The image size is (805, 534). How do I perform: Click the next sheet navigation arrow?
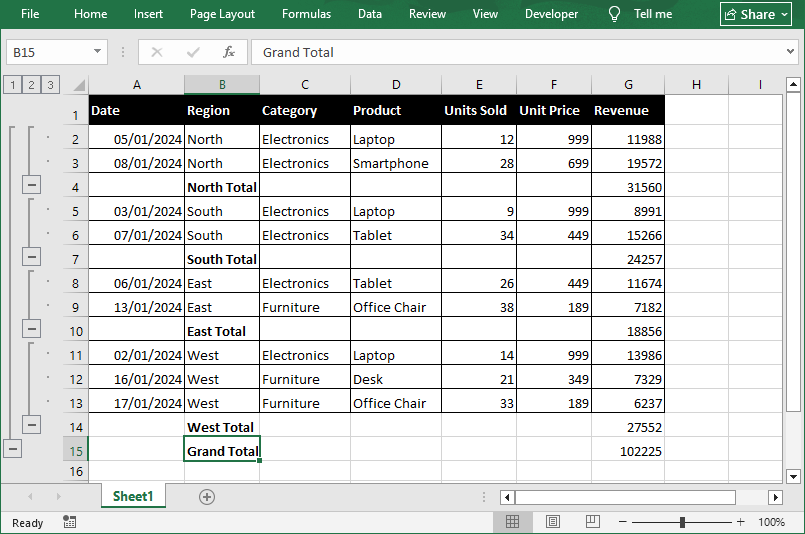coord(59,497)
